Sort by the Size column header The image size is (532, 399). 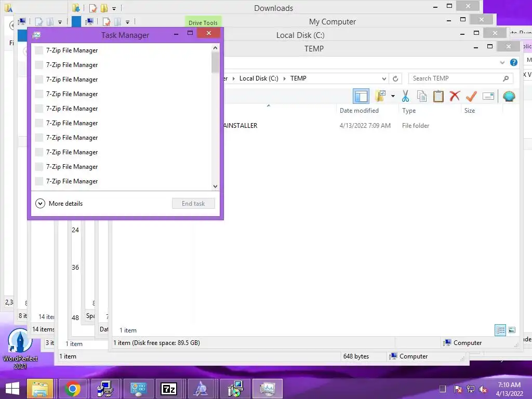[470, 111]
